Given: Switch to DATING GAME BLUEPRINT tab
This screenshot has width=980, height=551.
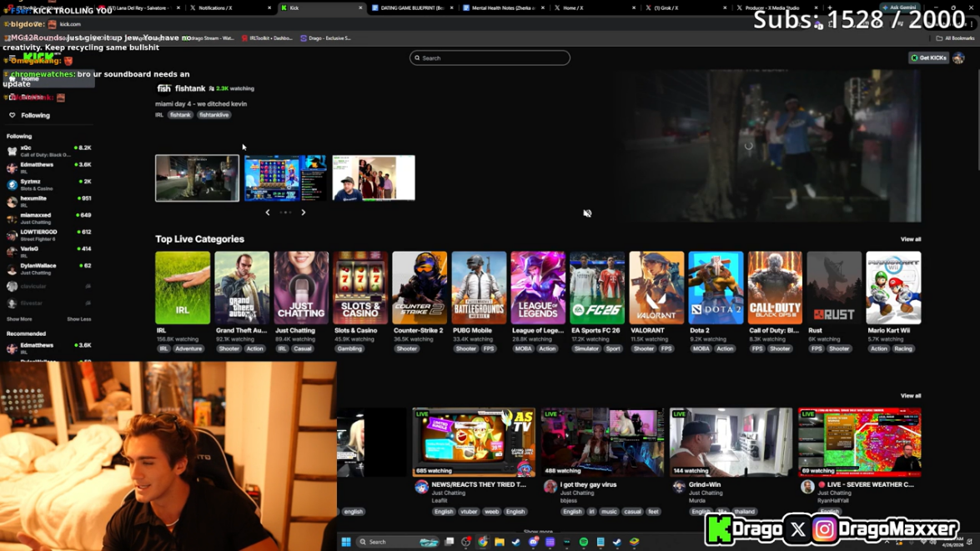Looking at the screenshot, I should click(x=413, y=8).
